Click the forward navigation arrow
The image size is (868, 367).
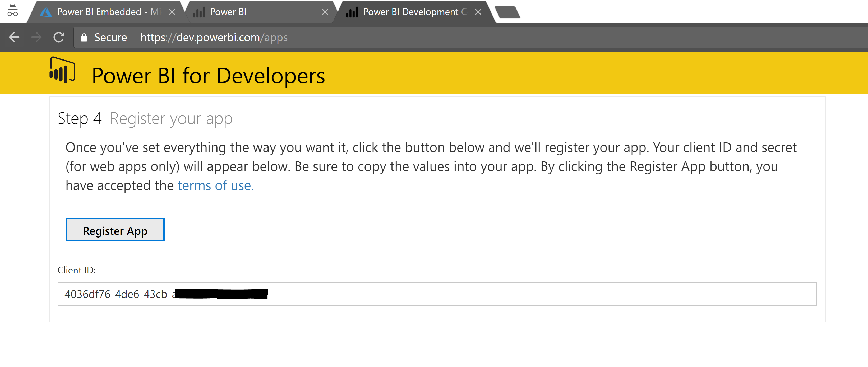pyautogui.click(x=36, y=37)
